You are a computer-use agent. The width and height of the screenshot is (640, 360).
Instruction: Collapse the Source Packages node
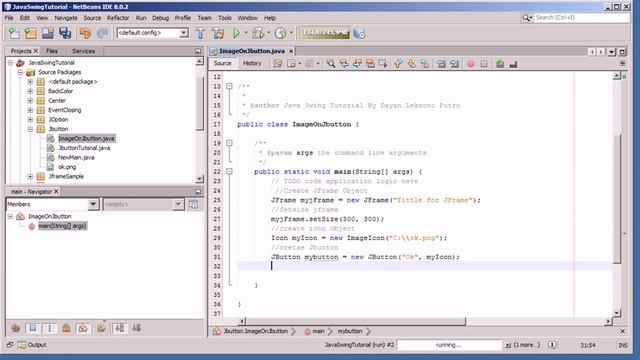tap(20, 72)
